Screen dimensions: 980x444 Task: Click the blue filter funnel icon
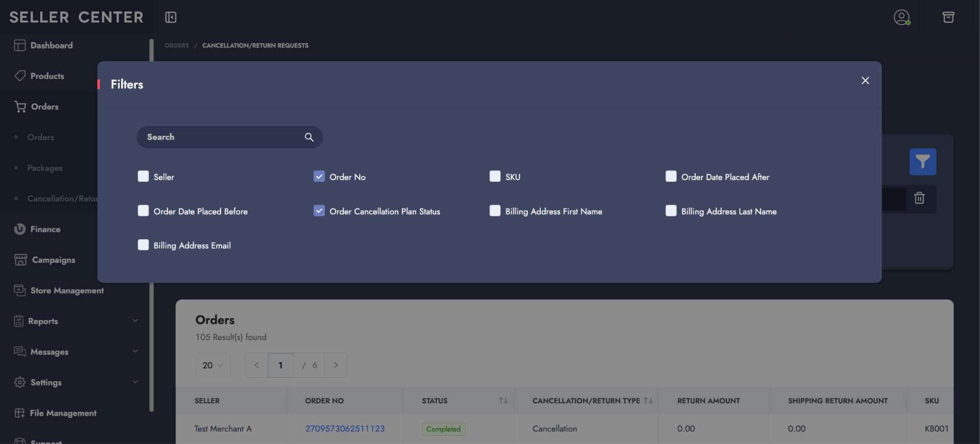[922, 162]
